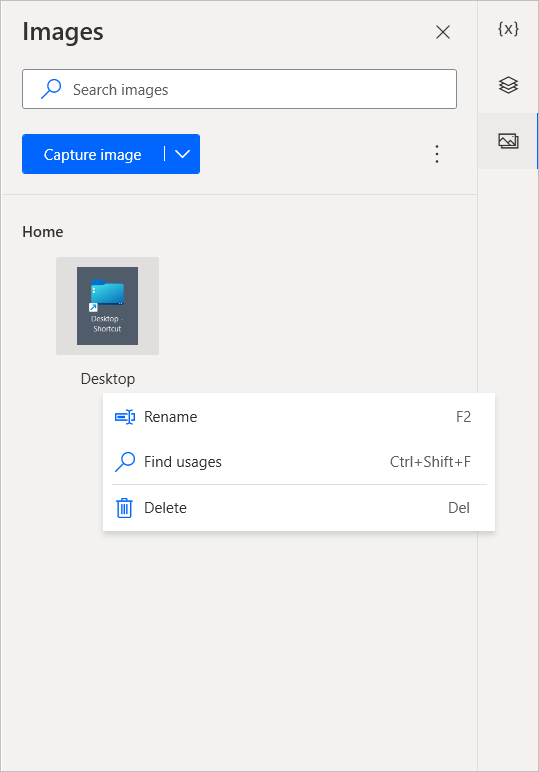
Task: Click the Desktop image name label
Action: (108, 379)
